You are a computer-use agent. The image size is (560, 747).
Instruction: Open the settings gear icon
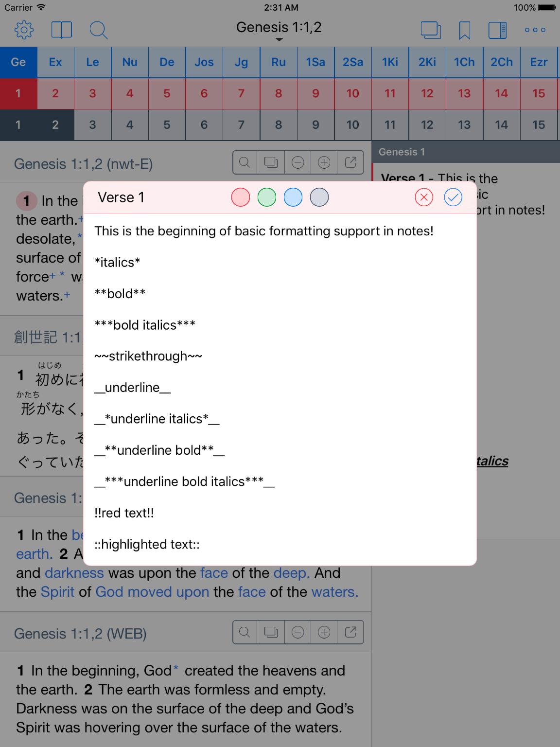24,30
